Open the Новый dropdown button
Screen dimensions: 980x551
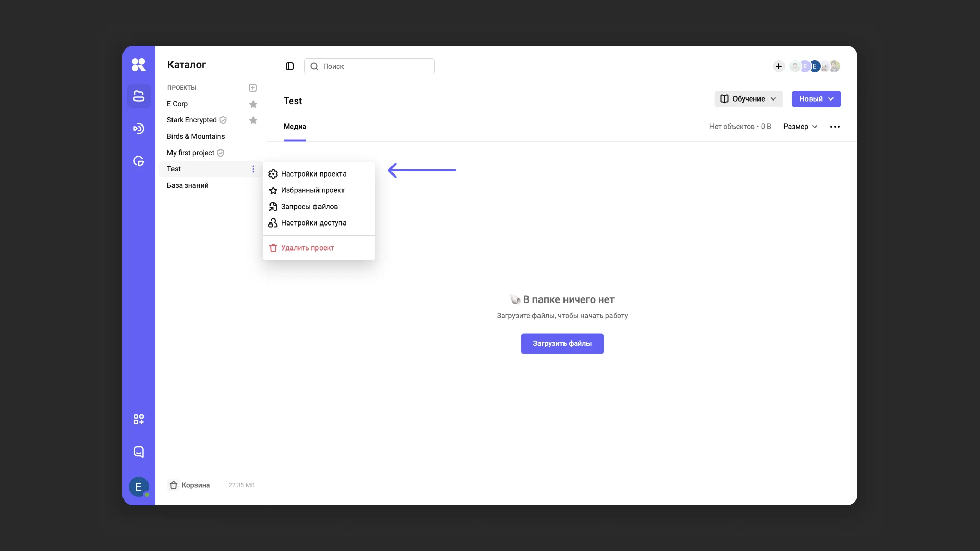point(816,99)
